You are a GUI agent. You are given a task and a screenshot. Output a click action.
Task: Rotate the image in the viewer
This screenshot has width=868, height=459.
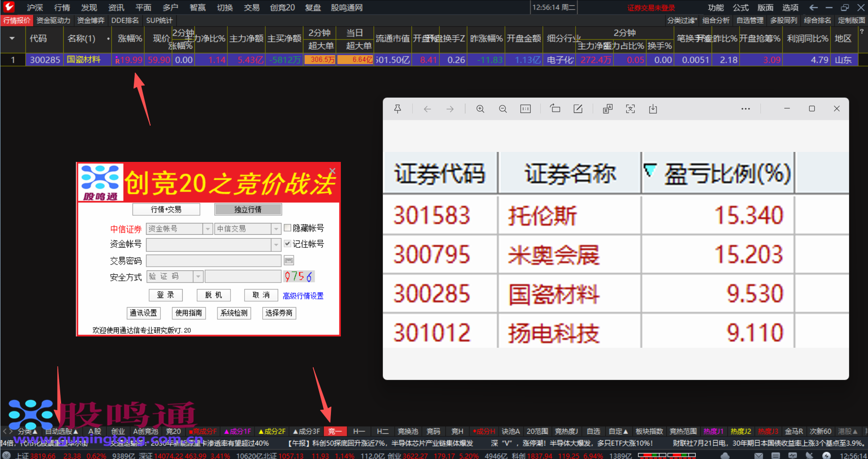(x=555, y=109)
